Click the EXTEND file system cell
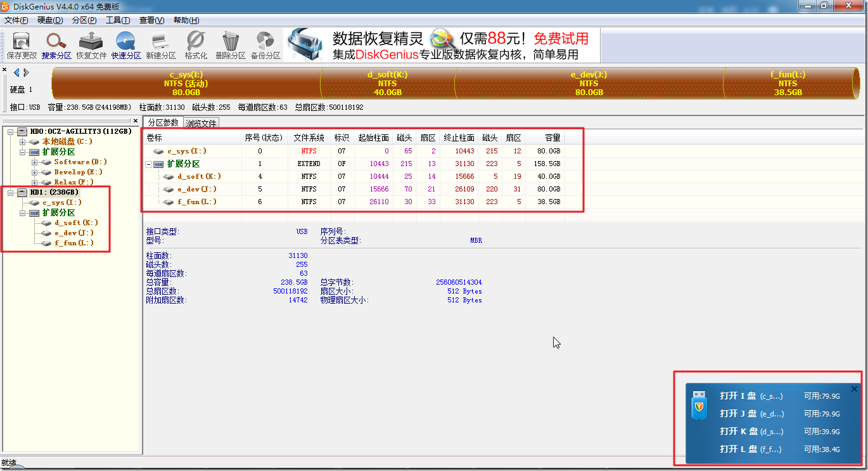This screenshot has width=868, height=471. pyautogui.click(x=309, y=164)
